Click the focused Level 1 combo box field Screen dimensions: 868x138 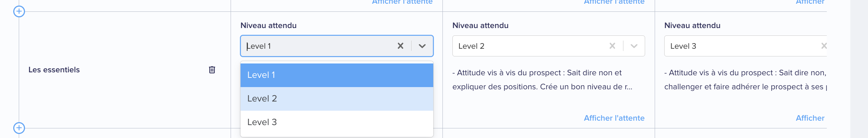click(x=337, y=46)
